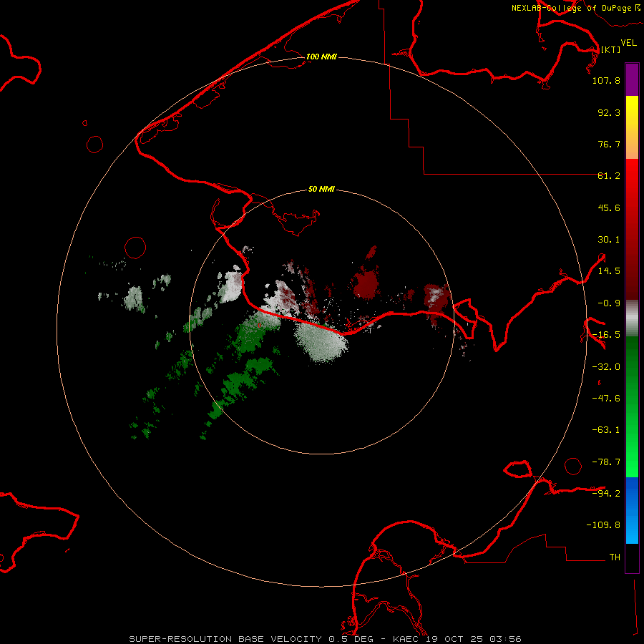Click the 100 NMI range ring label
The width and height of the screenshot is (644, 644).
click(x=321, y=57)
